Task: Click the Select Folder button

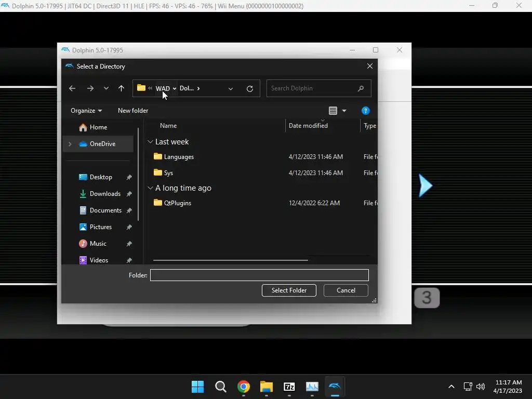Action: tap(289, 290)
